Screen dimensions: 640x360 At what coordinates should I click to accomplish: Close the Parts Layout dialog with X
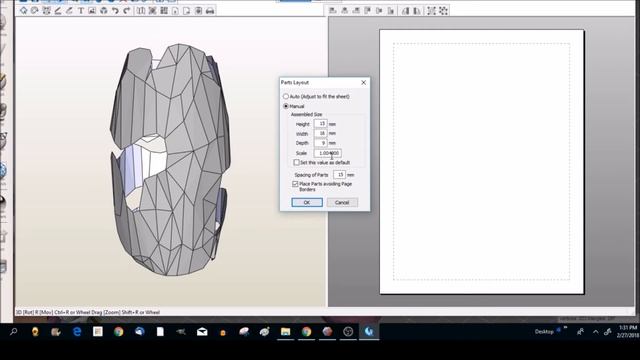[363, 82]
